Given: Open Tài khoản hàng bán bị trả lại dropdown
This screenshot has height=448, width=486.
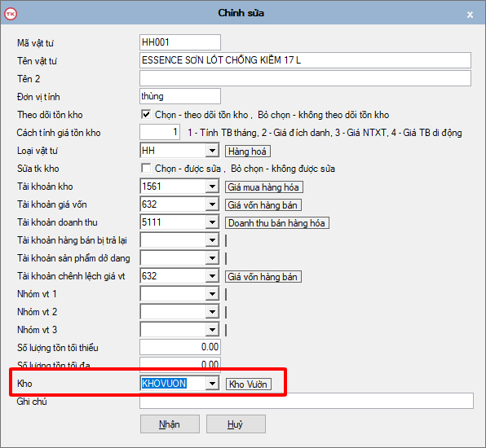Looking at the screenshot, I should (212, 240).
